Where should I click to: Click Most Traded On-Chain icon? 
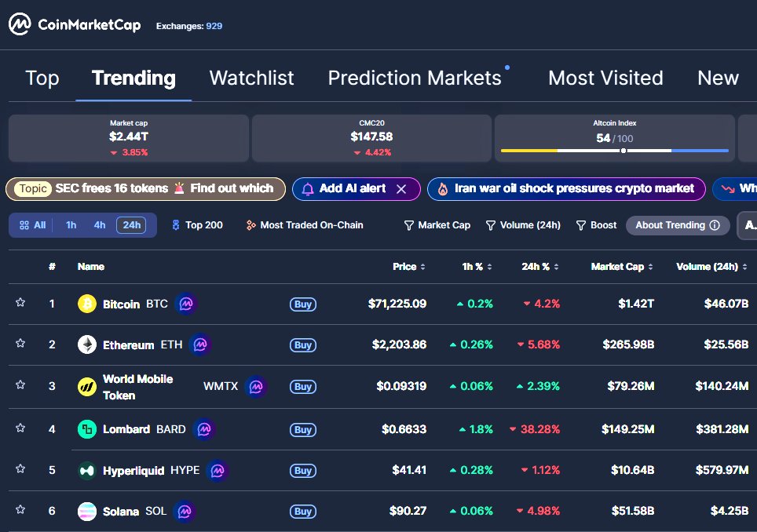251,225
